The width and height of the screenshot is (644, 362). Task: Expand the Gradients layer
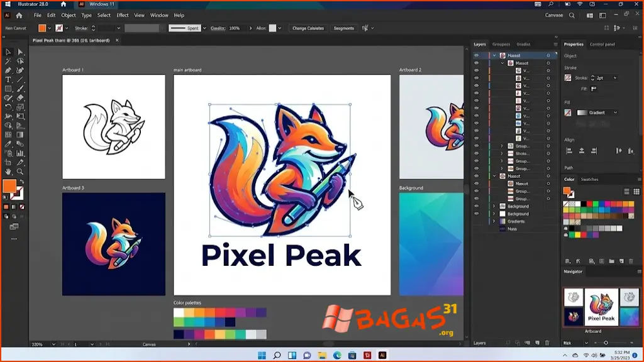click(494, 221)
